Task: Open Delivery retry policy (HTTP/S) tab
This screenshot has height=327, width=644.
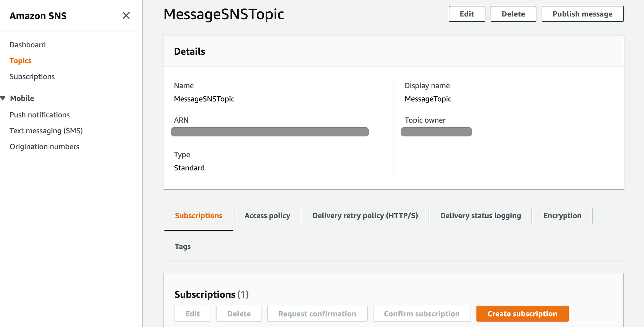Action: coord(365,216)
